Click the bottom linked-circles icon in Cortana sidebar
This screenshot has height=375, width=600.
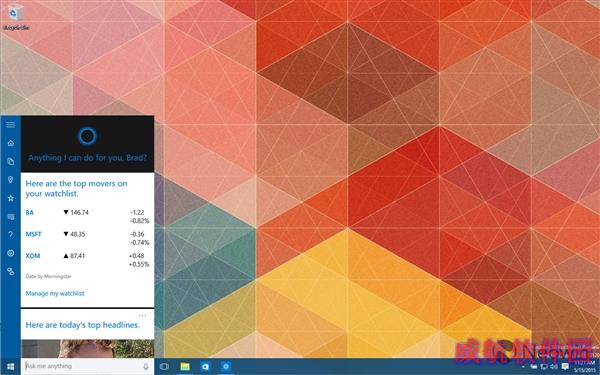(x=11, y=271)
